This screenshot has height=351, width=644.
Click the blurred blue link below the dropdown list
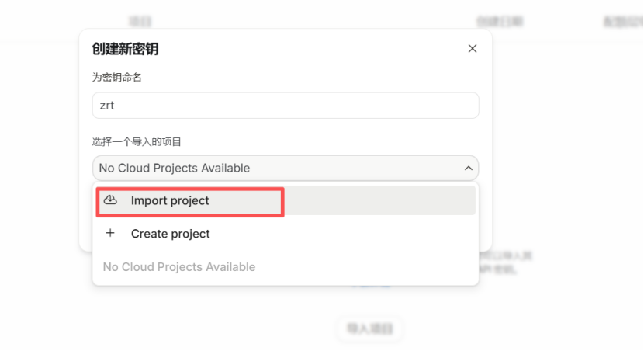tap(371, 286)
